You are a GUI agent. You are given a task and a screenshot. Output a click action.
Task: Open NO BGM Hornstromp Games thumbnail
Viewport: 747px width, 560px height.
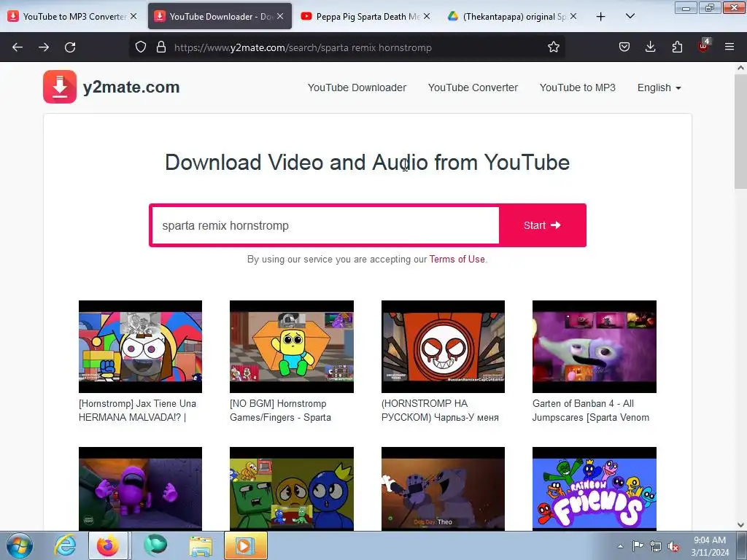[292, 346]
